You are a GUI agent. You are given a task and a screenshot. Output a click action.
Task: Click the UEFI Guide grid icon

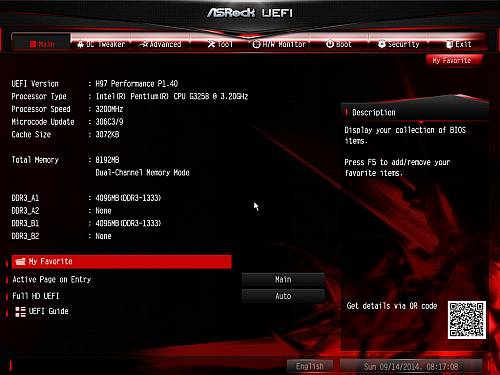point(20,312)
